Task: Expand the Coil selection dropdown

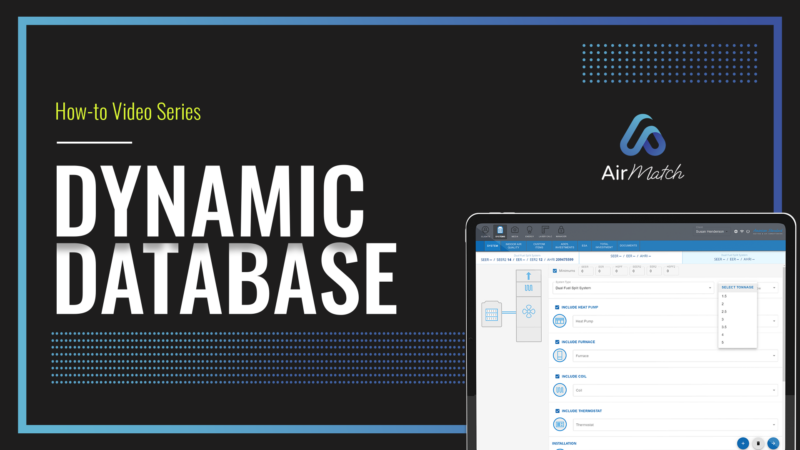Action: click(675, 390)
